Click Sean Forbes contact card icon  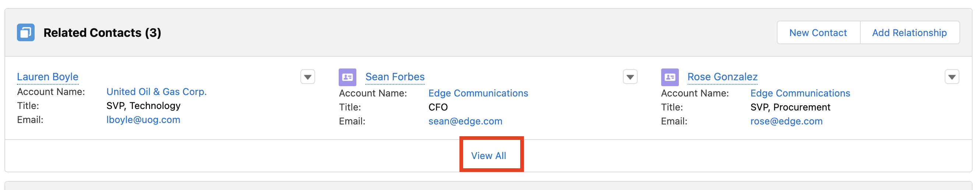[347, 77]
